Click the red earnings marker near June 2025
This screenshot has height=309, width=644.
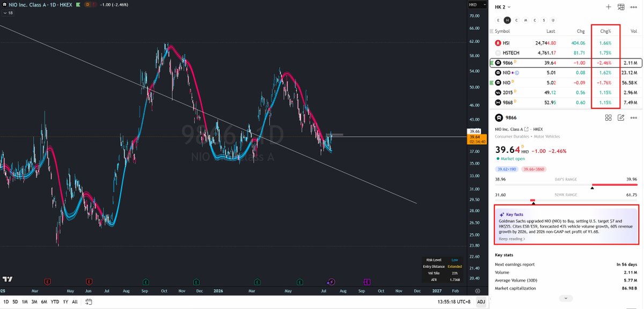(x=90, y=281)
